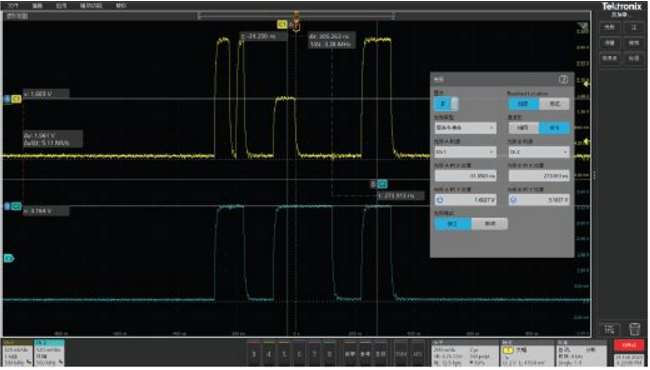Open the Cursor A source Ch 1 dropdown
This screenshot has height=370, width=650.
tap(465, 152)
